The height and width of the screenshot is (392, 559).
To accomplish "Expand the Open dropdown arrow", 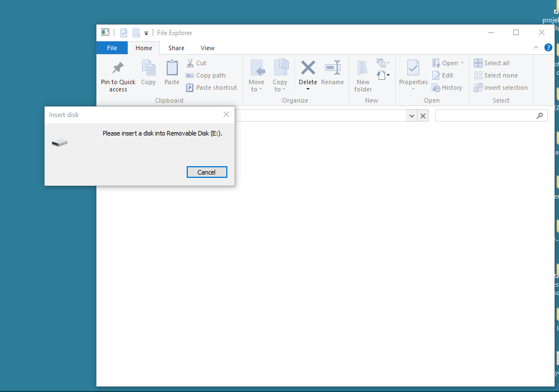I will pyautogui.click(x=463, y=63).
